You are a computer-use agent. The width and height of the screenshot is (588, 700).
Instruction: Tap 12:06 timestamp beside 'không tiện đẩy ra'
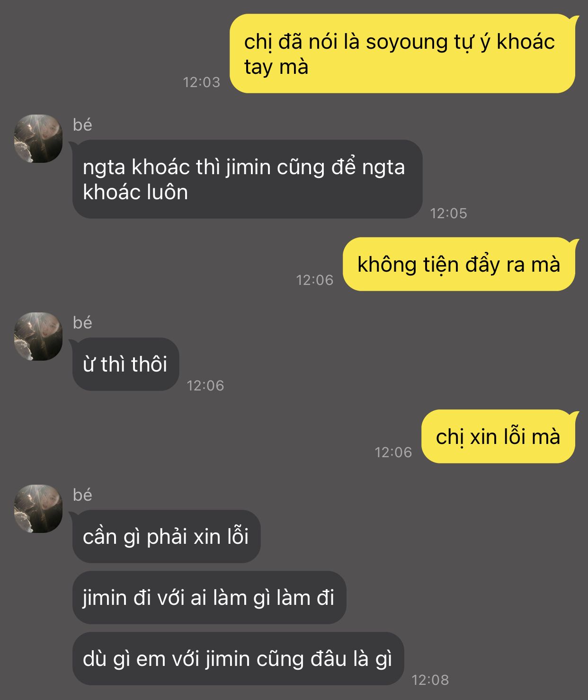(x=315, y=280)
